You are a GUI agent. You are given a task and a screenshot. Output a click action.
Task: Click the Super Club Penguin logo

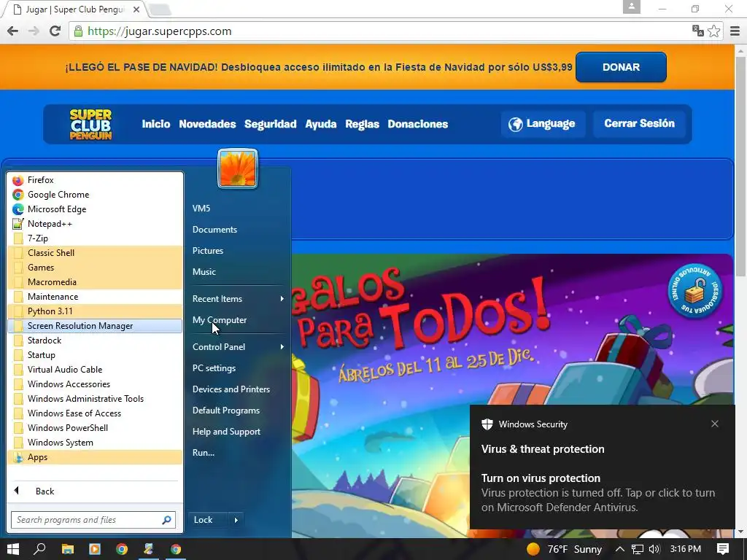pos(90,124)
